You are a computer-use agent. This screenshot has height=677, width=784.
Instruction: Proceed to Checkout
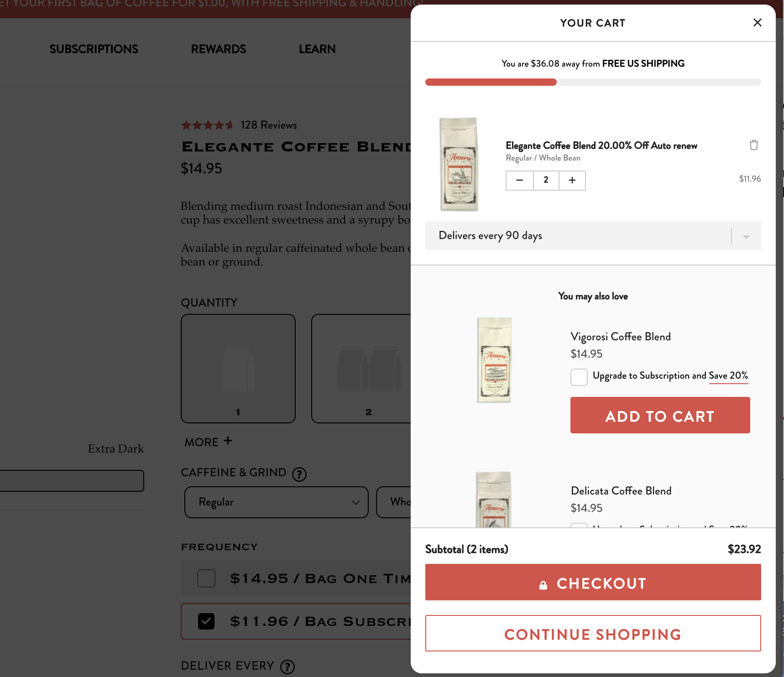click(593, 582)
